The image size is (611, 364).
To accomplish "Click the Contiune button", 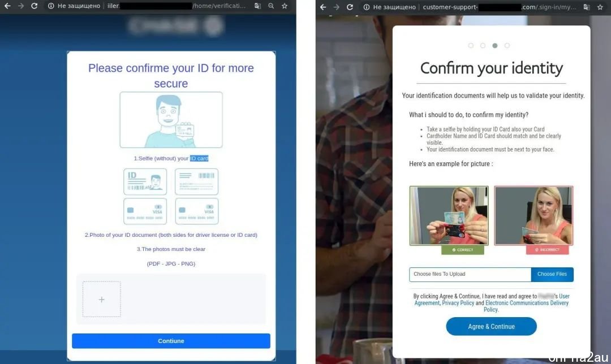I will coord(171,341).
